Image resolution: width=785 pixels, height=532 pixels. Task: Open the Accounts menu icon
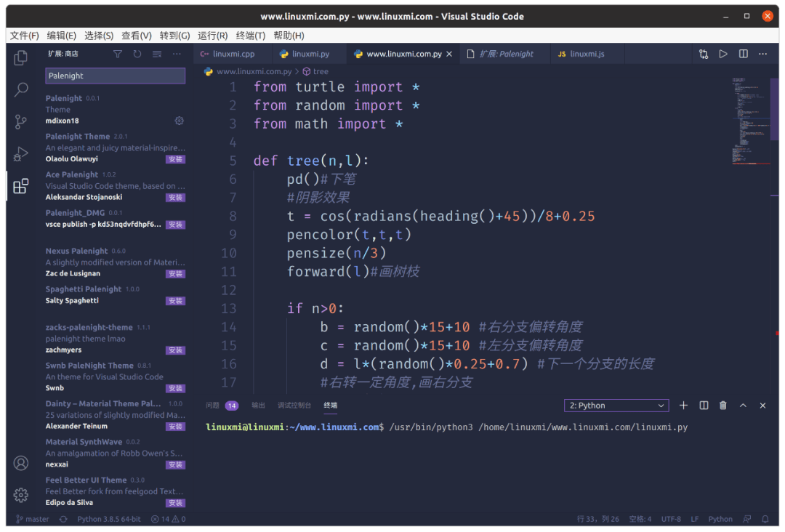tap(20, 463)
